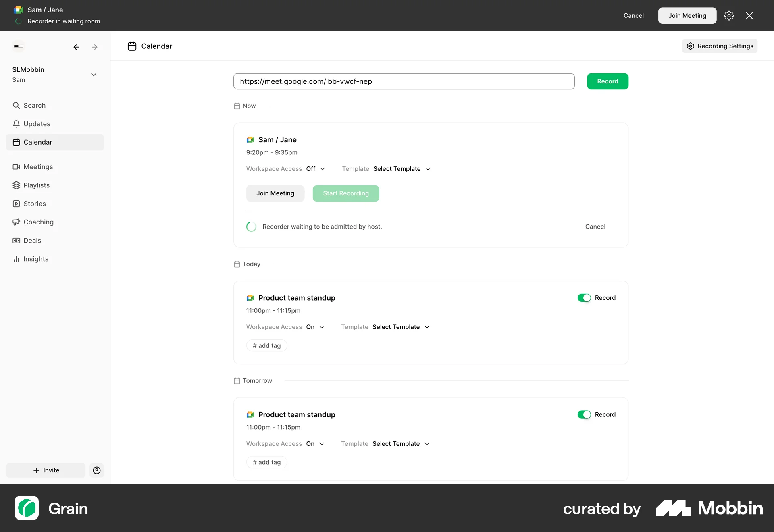
Task: Open the Deals section
Action: coord(32,240)
